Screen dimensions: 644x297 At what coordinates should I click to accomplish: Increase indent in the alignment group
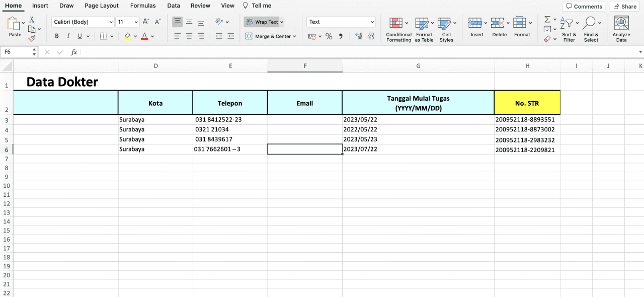click(230, 36)
